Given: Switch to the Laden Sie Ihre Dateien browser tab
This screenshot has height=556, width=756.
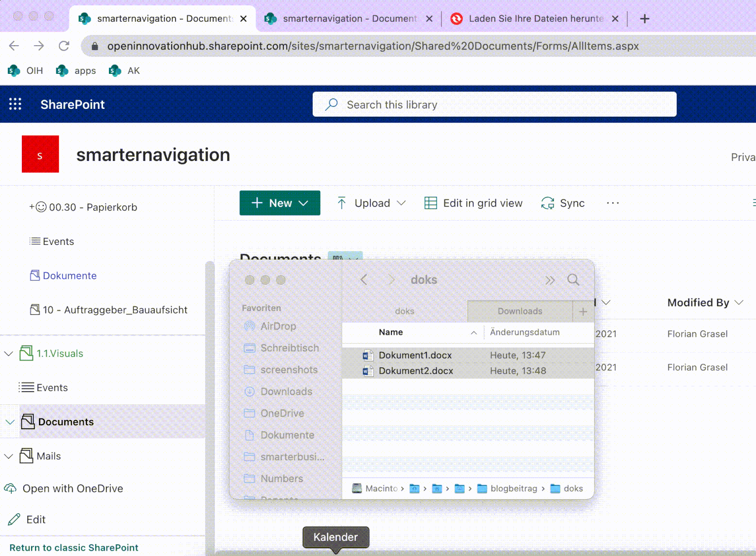Looking at the screenshot, I should click(x=535, y=18).
